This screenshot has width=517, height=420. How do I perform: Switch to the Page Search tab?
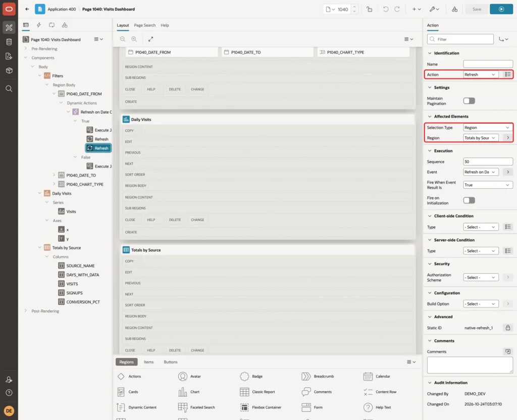tap(144, 25)
